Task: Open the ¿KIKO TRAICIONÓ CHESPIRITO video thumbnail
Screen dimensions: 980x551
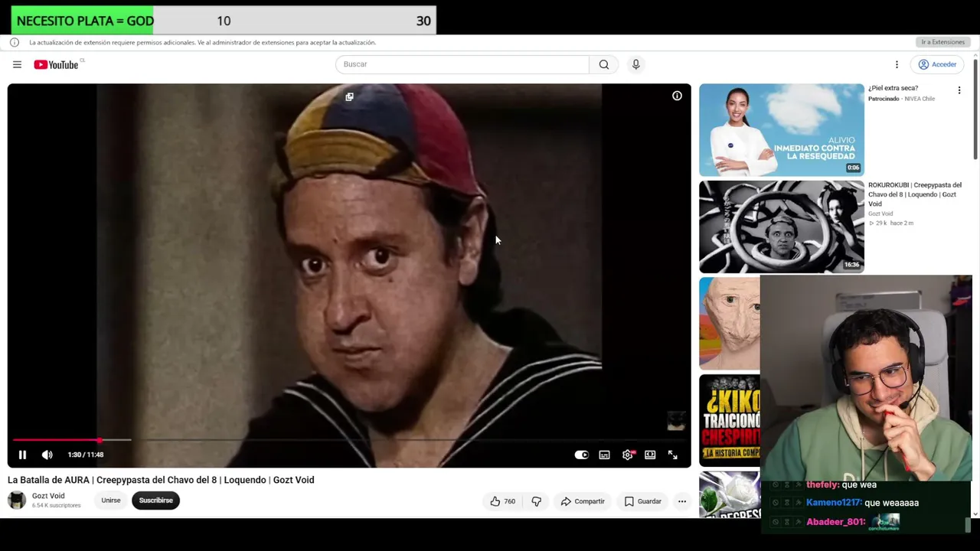Action: coord(730,420)
